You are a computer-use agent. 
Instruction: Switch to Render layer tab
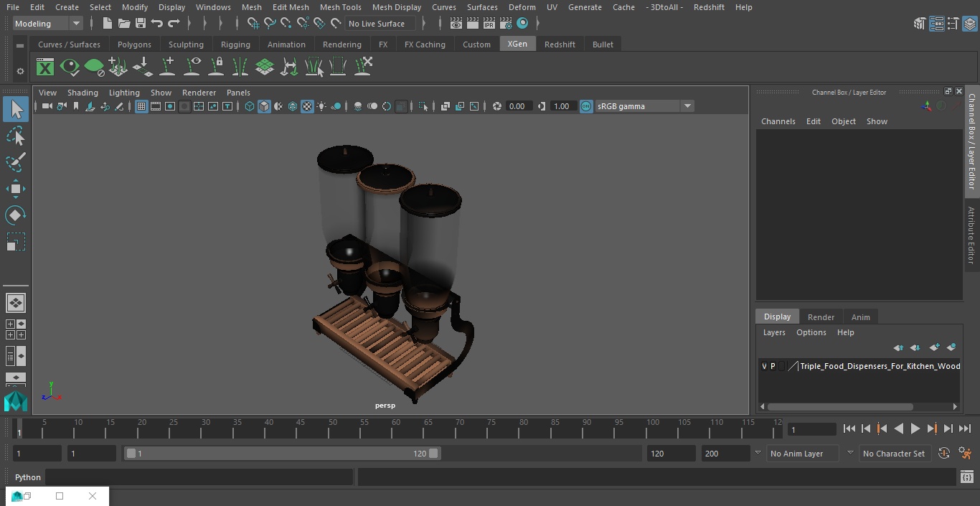(821, 317)
